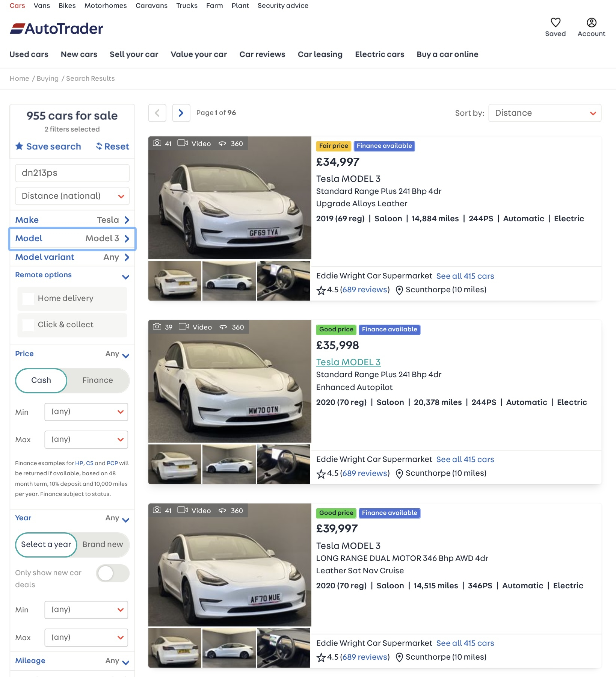Open the Price Min dropdown
This screenshot has height=677, width=616.
(86, 412)
